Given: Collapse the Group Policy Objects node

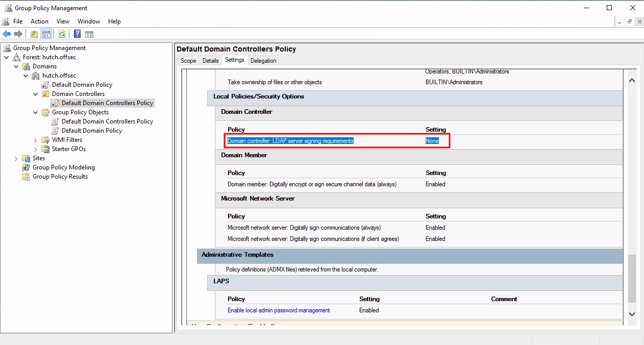Looking at the screenshot, I should [36, 112].
